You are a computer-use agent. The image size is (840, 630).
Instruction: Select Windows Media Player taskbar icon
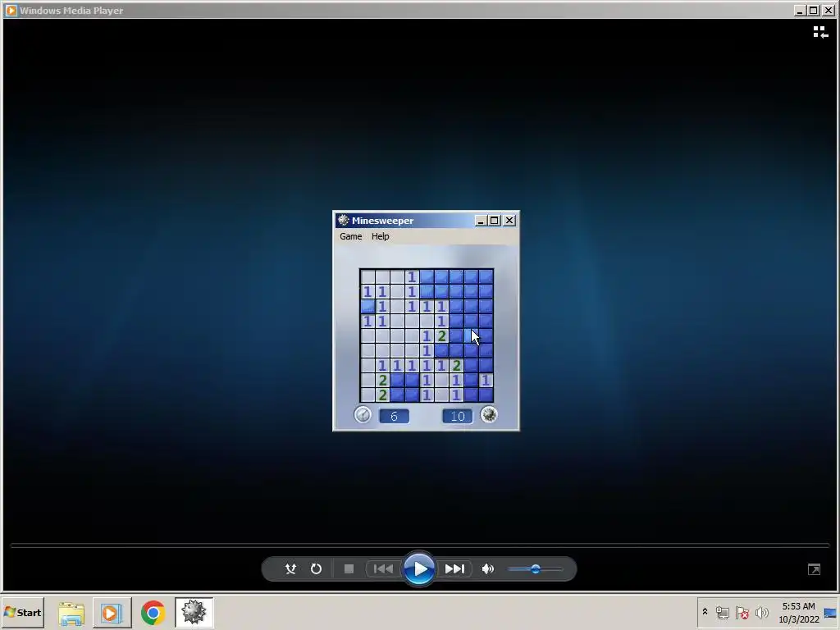(x=112, y=612)
